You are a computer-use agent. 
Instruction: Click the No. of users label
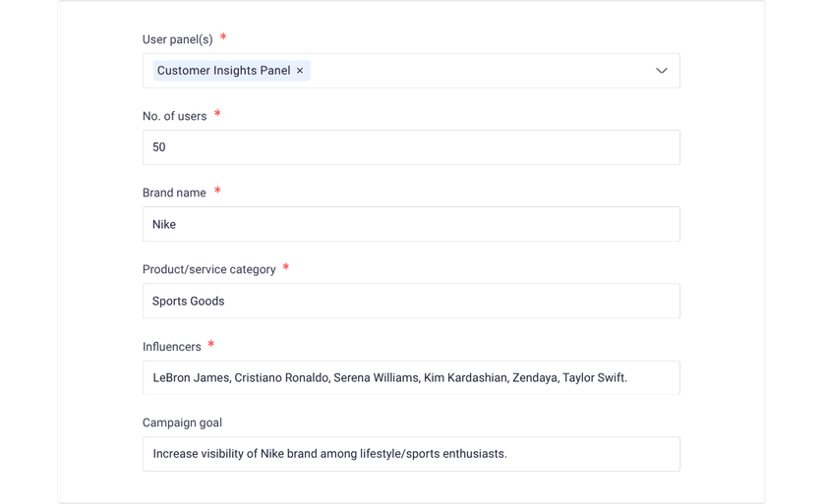point(174,116)
